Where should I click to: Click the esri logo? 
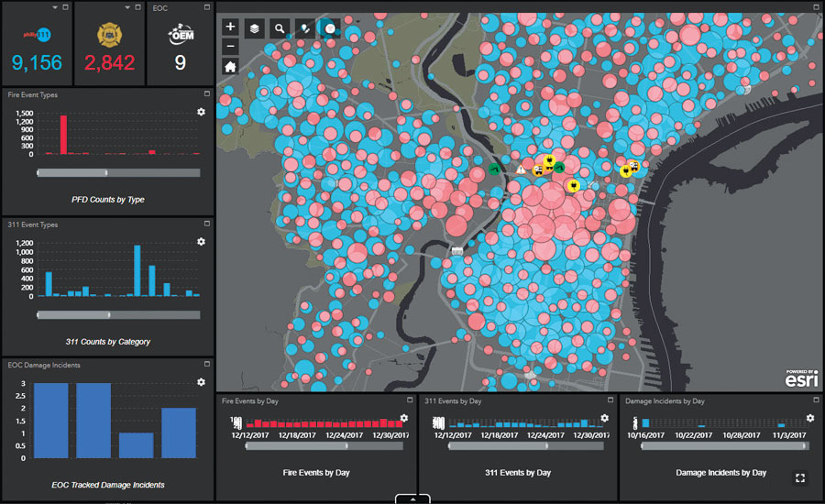pyautogui.click(x=802, y=378)
